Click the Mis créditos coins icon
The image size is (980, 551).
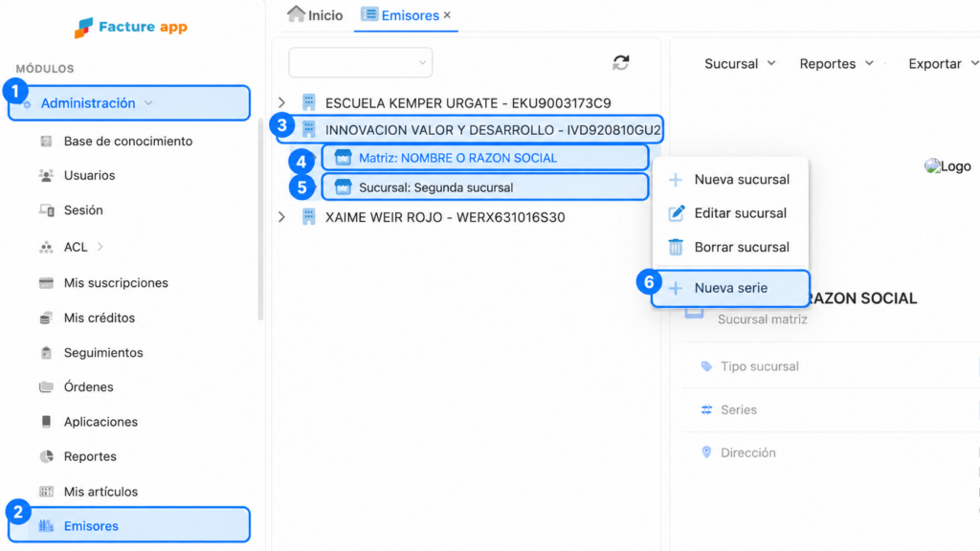pyautogui.click(x=46, y=318)
